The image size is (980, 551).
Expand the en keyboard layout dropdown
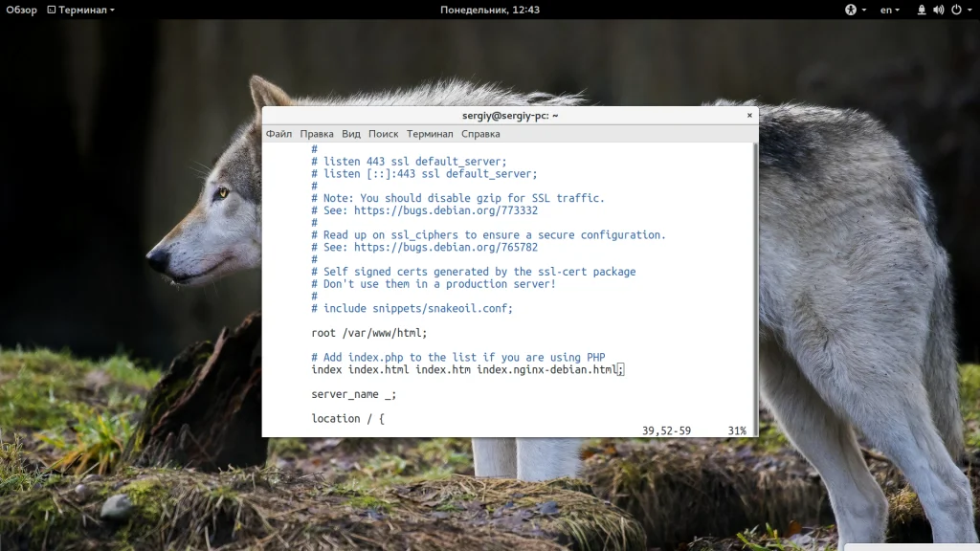(x=889, y=10)
